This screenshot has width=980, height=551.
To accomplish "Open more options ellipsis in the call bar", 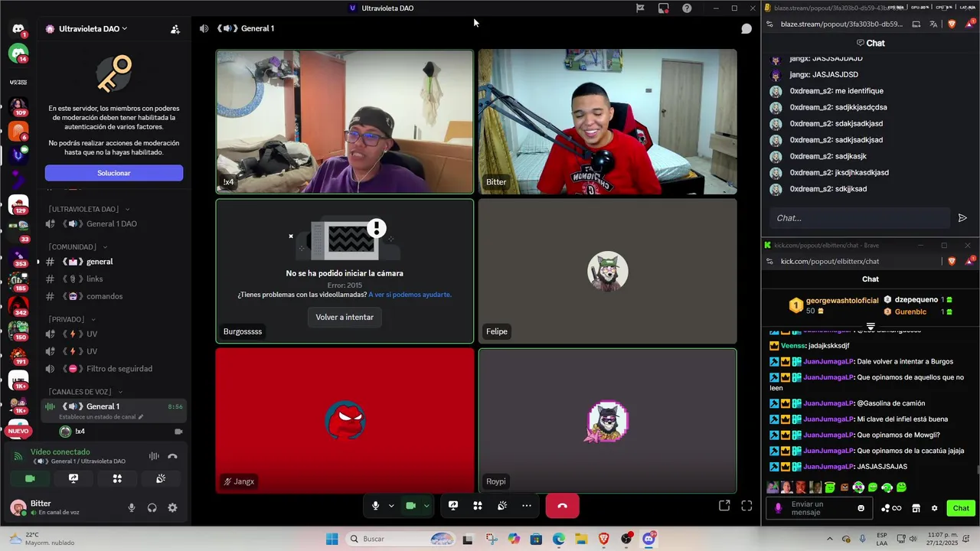I will coord(527,505).
